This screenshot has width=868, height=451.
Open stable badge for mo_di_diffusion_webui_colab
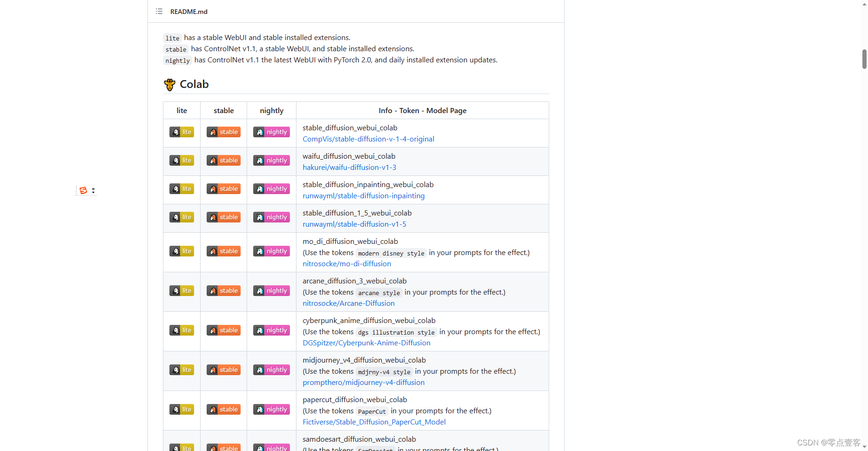coord(223,251)
